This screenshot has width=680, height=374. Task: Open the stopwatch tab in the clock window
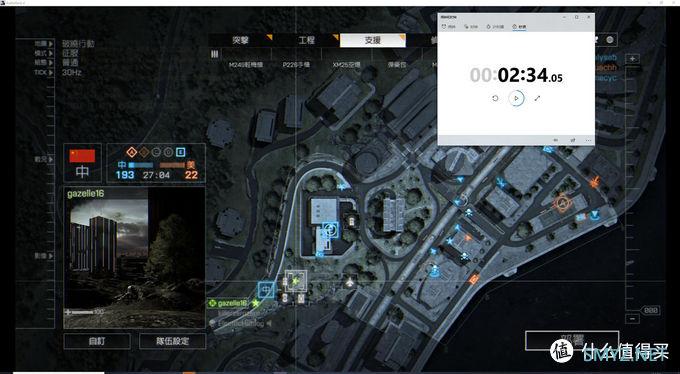[x=519, y=27]
